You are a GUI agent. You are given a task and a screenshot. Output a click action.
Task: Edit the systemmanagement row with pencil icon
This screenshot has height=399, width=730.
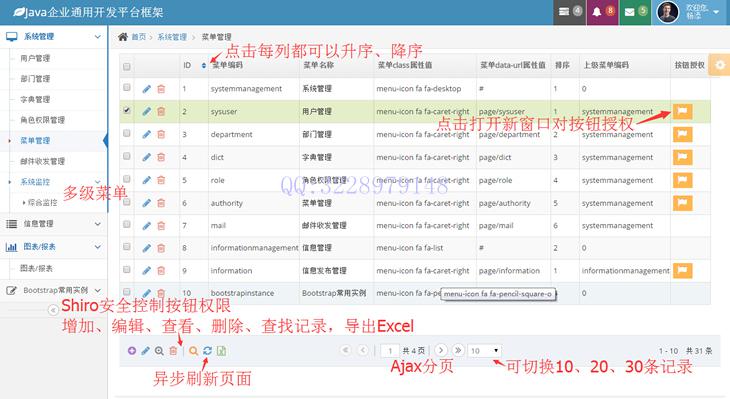click(x=147, y=88)
